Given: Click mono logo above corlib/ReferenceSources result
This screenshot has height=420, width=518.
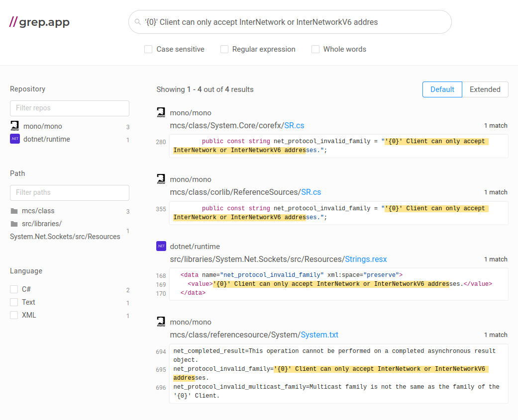Looking at the screenshot, I should [161, 179].
